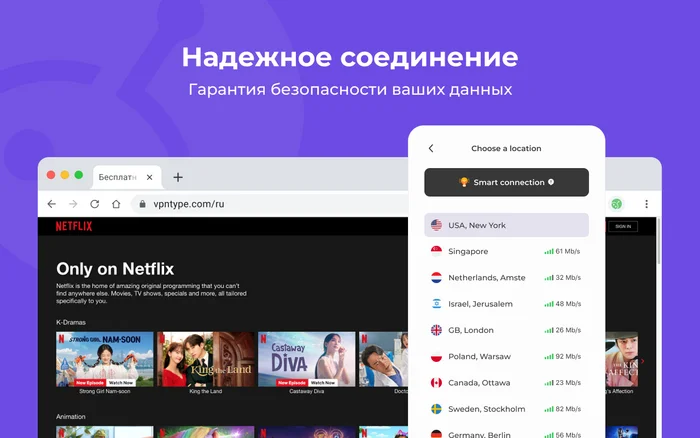Click Watch Now on Castaway Diva

point(323,383)
